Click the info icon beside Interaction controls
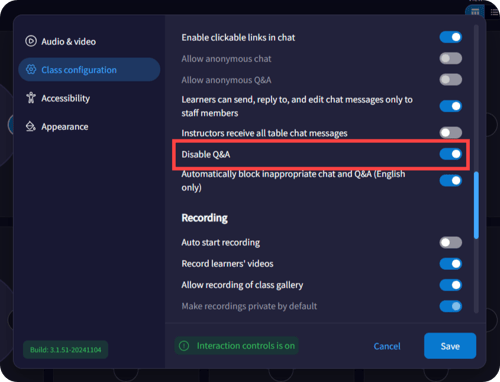Viewport: 500px width, 382px height. pyautogui.click(x=184, y=346)
